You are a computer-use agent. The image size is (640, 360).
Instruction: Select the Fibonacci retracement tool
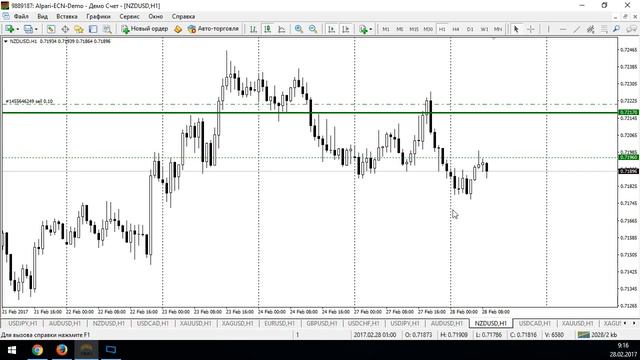pyautogui.click(x=604, y=29)
